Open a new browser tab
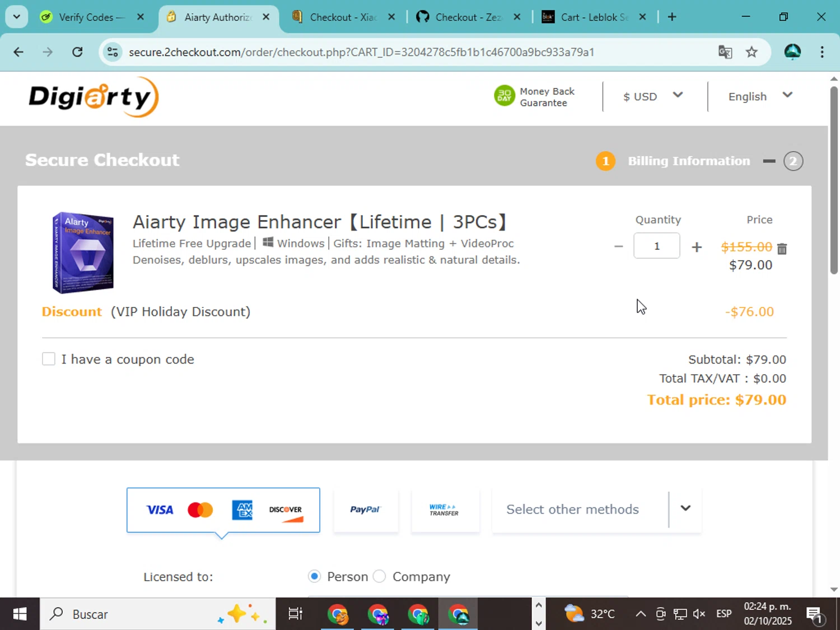This screenshot has height=630, width=840. coord(672,17)
